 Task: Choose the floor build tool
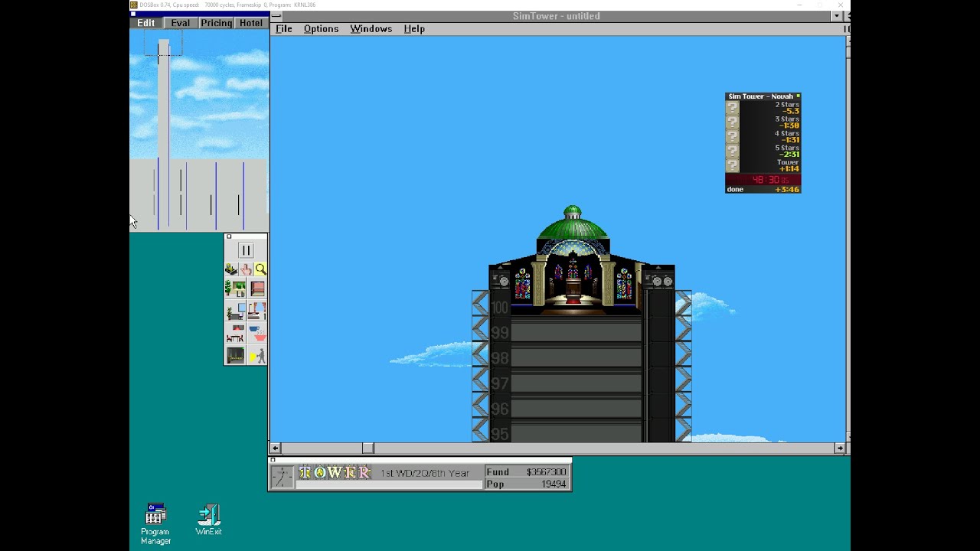coord(256,289)
